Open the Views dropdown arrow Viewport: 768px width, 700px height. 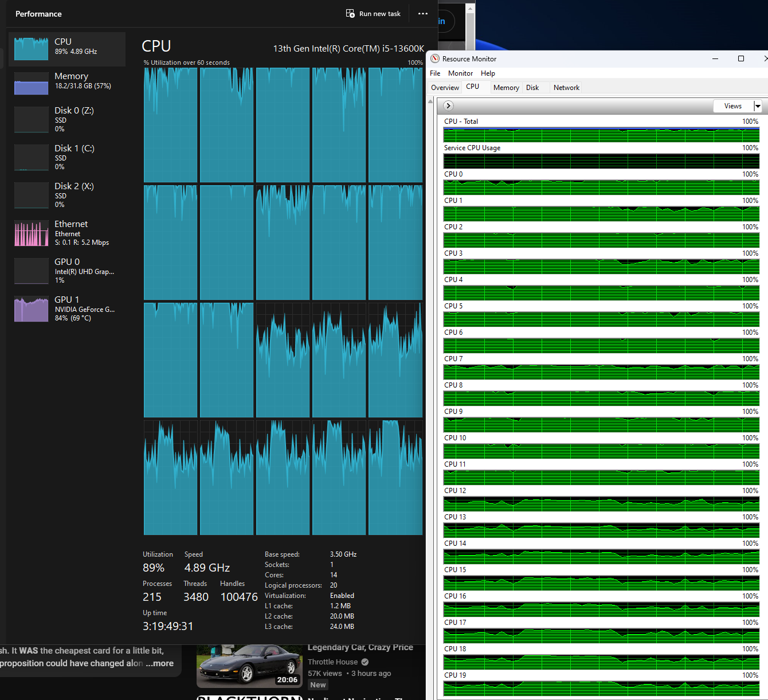pos(758,106)
